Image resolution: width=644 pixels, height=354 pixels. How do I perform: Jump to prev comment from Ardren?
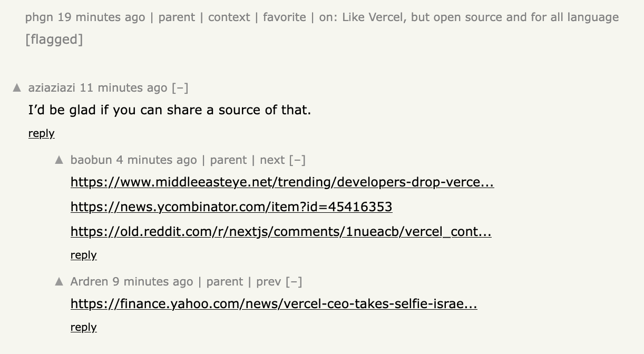268,282
